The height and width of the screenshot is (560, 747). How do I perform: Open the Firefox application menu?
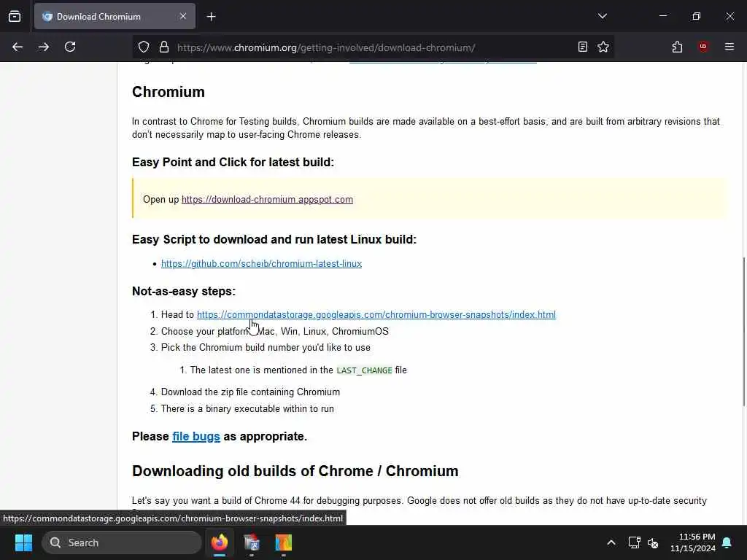(x=729, y=47)
